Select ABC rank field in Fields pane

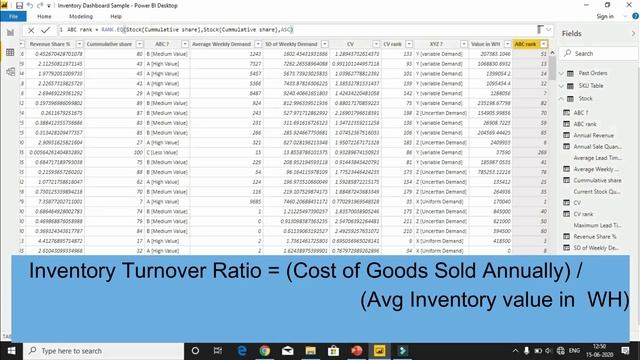[x=585, y=124]
